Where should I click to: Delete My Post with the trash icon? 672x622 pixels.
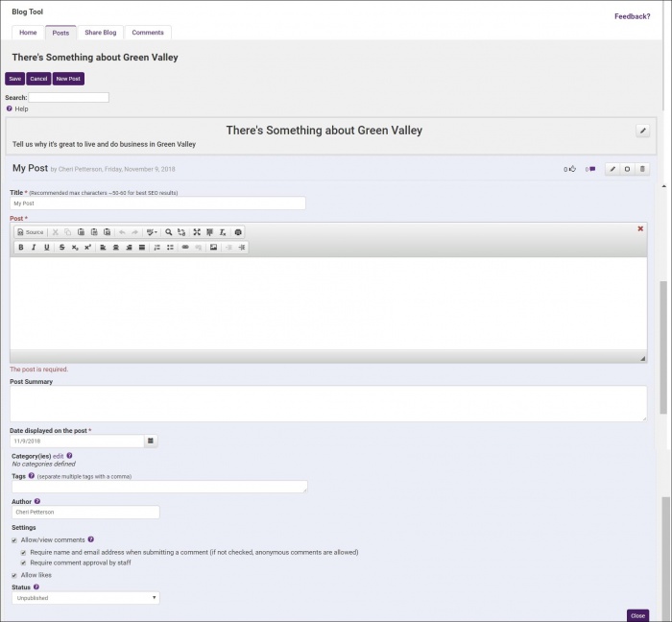(x=642, y=169)
